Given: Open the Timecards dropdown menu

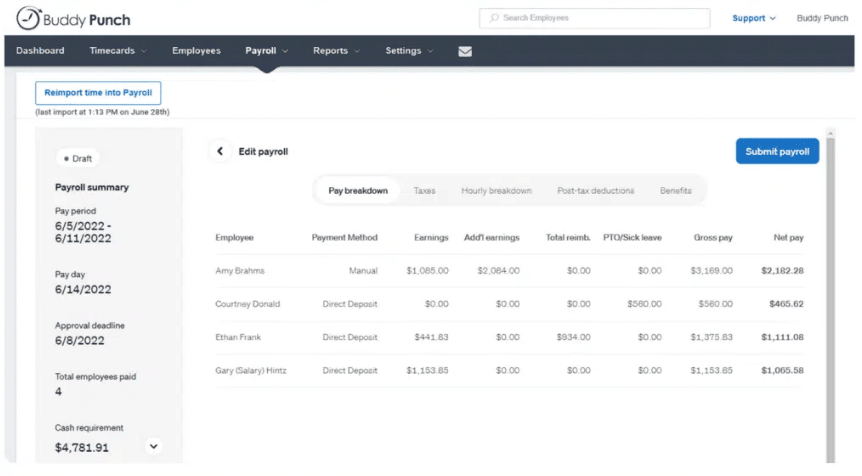Looking at the screenshot, I should point(118,51).
